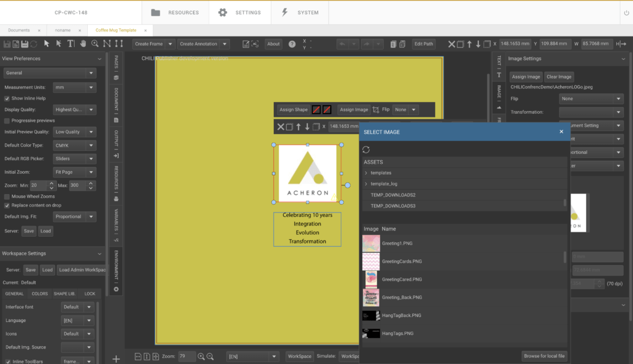Viewport: 633px width, 364px height.
Task: Click the direct selection arrow tool
Action: coord(59,44)
